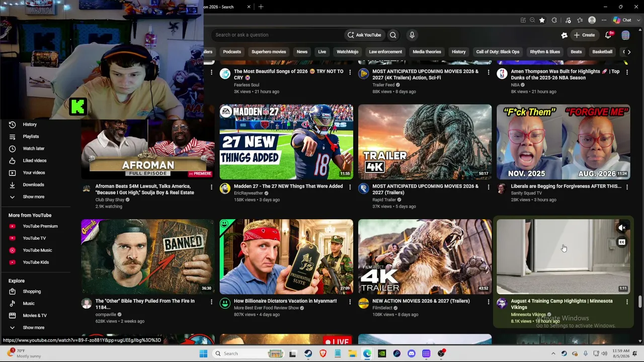Image resolution: width=644 pixels, height=362 pixels.
Task: Open a new browser tab
Action: coord(261,7)
